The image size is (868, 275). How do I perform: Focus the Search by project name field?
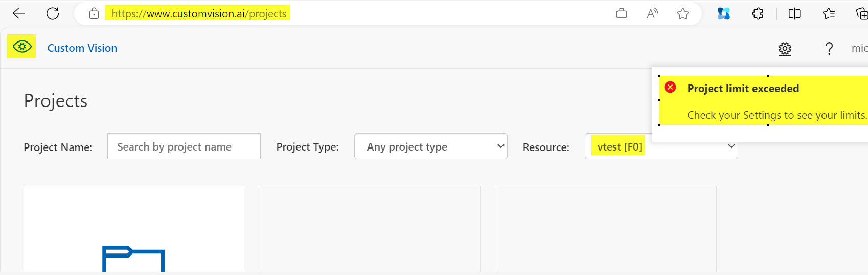pos(184,146)
